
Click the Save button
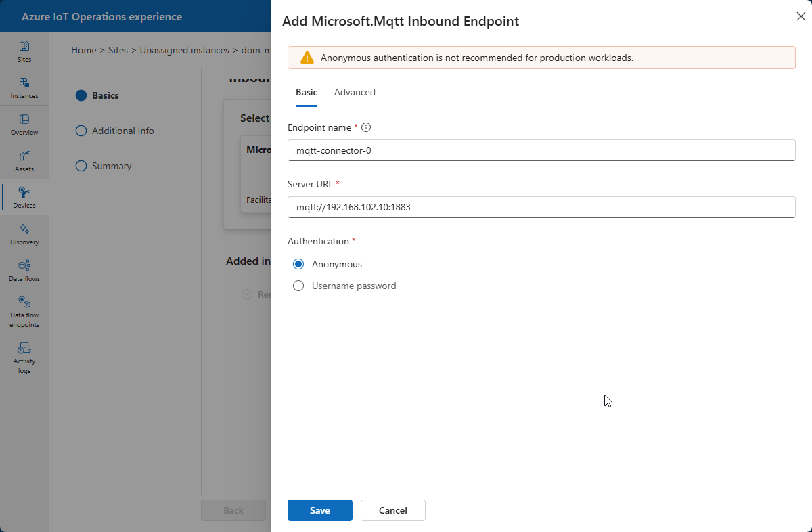(x=319, y=510)
